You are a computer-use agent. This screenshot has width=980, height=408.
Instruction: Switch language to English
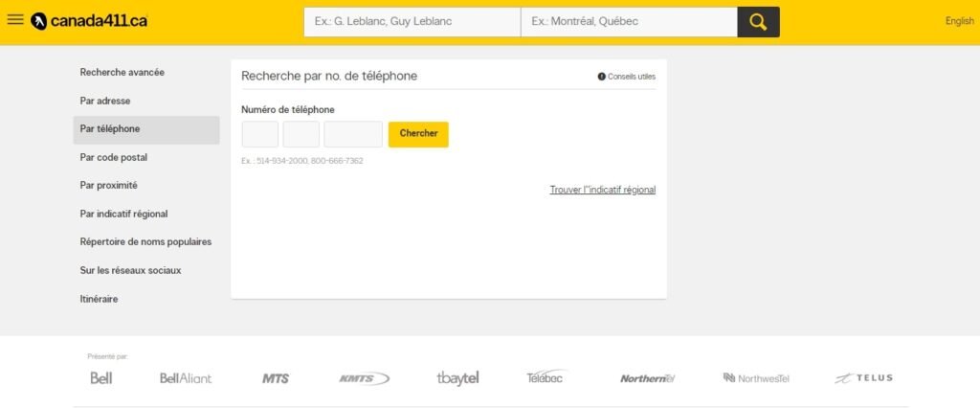[x=959, y=21]
